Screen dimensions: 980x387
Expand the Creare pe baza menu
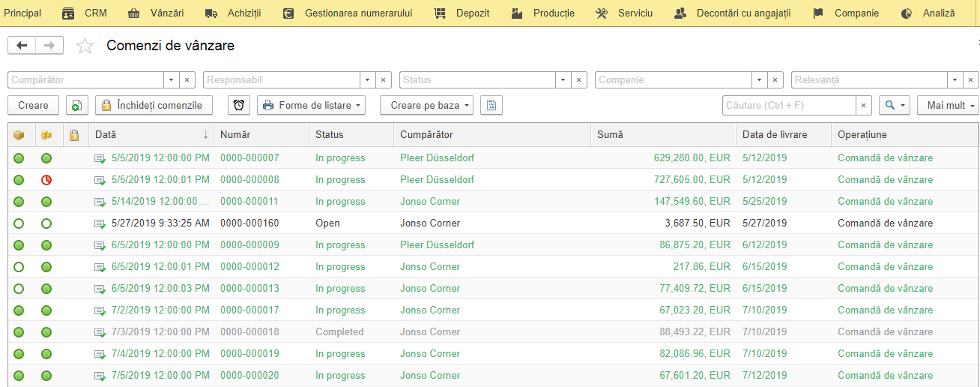click(427, 106)
